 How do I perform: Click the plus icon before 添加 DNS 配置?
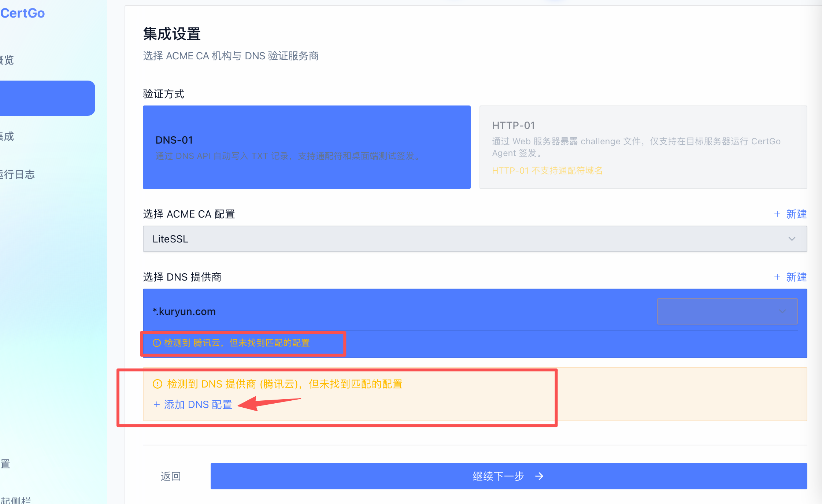tap(157, 404)
